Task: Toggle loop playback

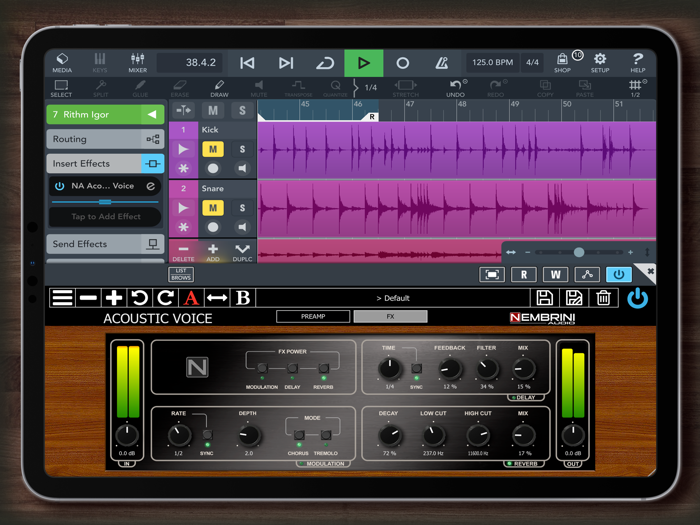Action: (325, 63)
